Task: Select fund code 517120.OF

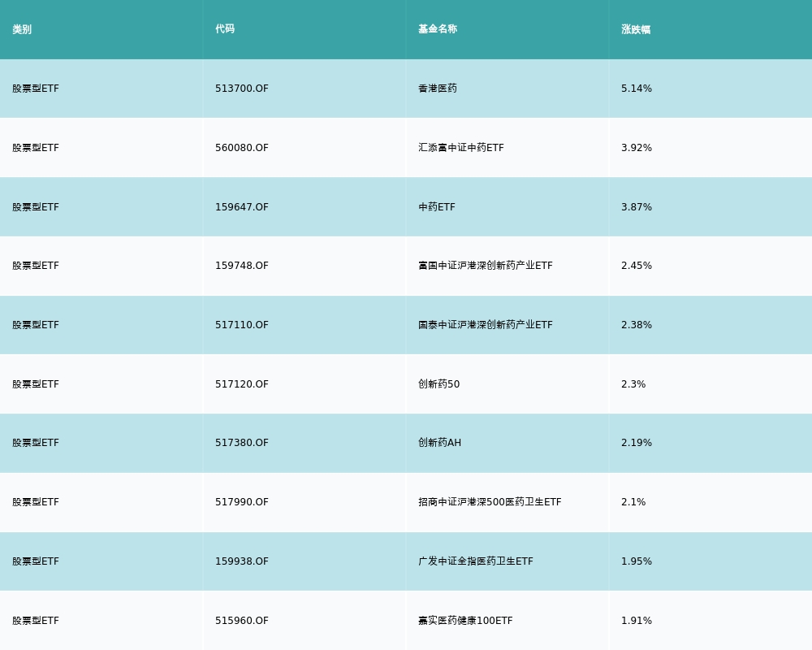Action: 242,384
